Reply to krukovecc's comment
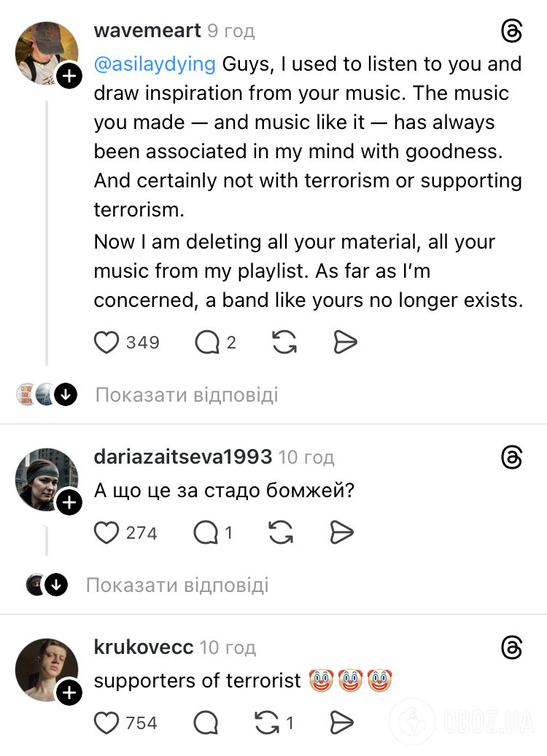This screenshot has height=756, width=547. tap(206, 722)
